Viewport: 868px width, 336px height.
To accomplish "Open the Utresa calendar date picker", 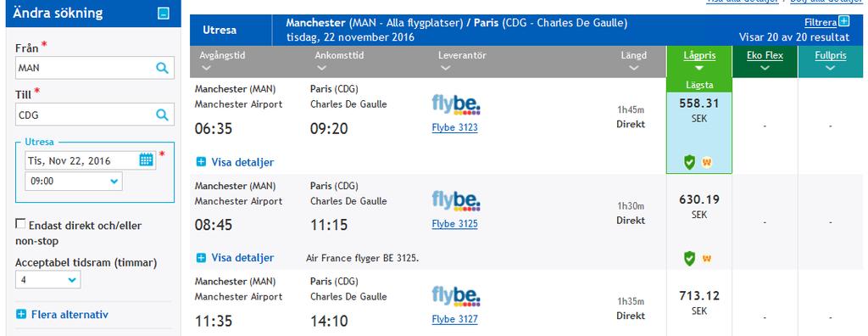I will point(146,160).
